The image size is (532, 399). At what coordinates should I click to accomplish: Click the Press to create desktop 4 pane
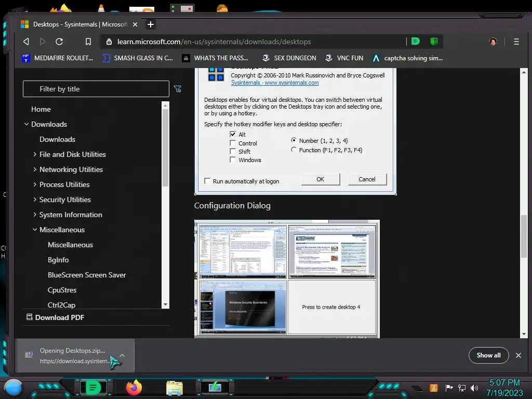tap(331, 307)
